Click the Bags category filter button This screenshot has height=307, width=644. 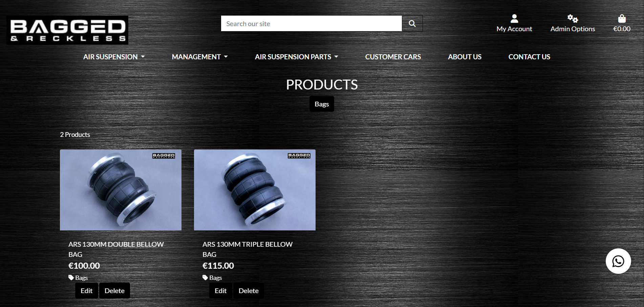(x=321, y=104)
